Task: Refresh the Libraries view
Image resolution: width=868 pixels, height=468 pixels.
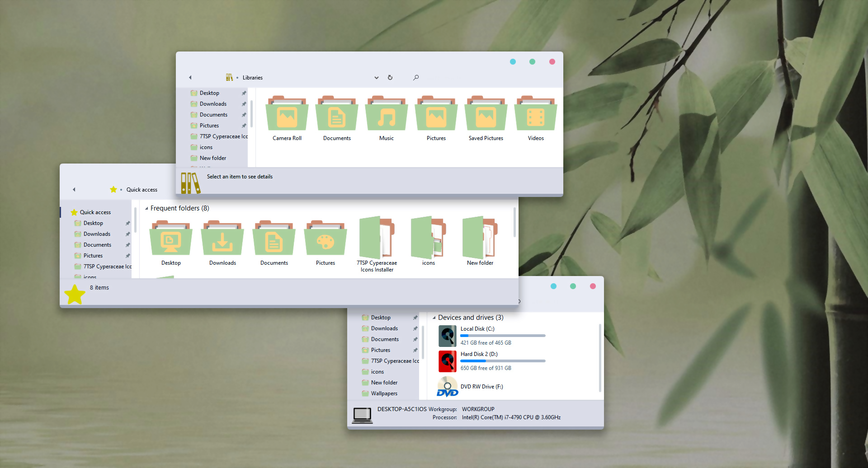Action: tap(390, 77)
